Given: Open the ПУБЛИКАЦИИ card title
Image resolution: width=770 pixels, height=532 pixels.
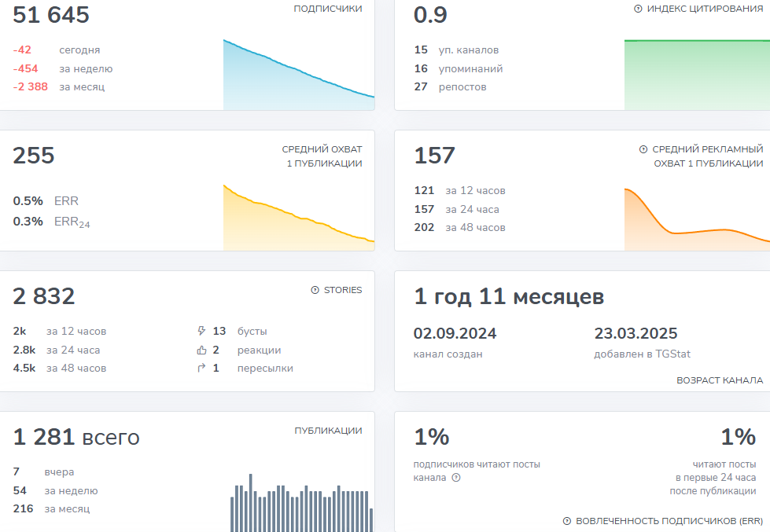Looking at the screenshot, I should coord(328,431).
